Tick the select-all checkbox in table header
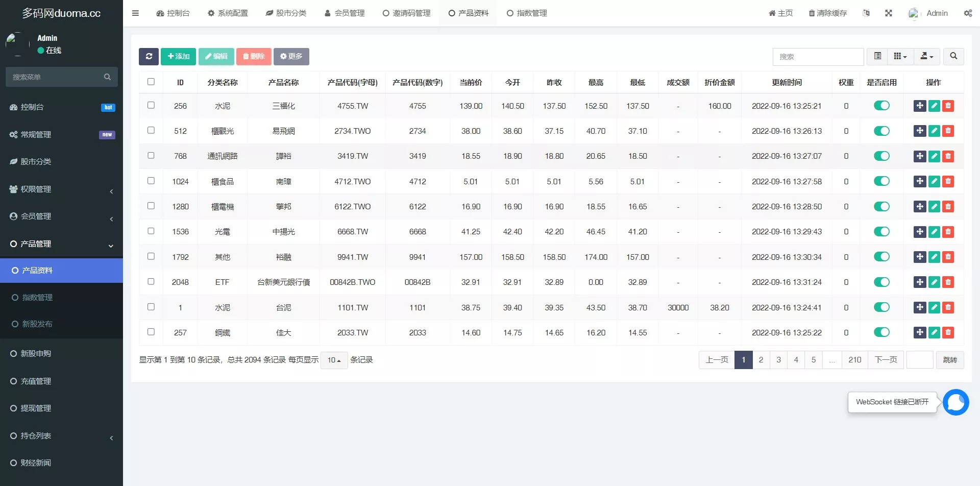 click(151, 82)
